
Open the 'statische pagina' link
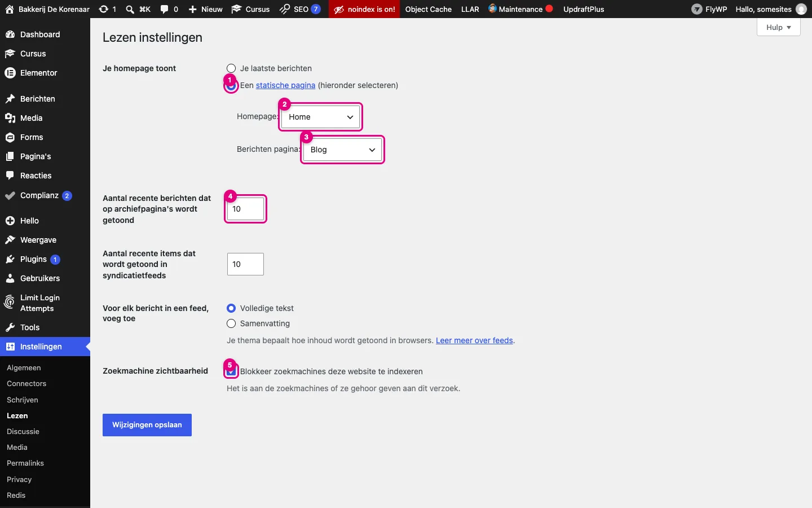[x=285, y=85]
